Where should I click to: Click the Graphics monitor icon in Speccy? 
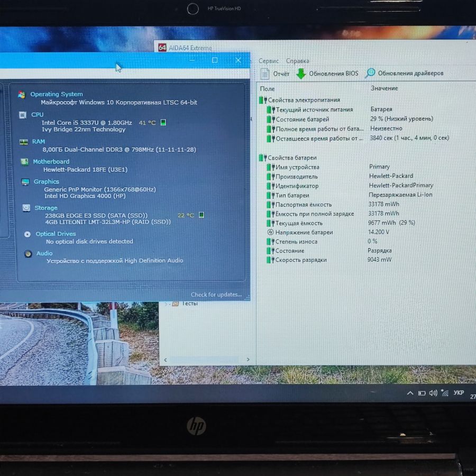click(25, 181)
